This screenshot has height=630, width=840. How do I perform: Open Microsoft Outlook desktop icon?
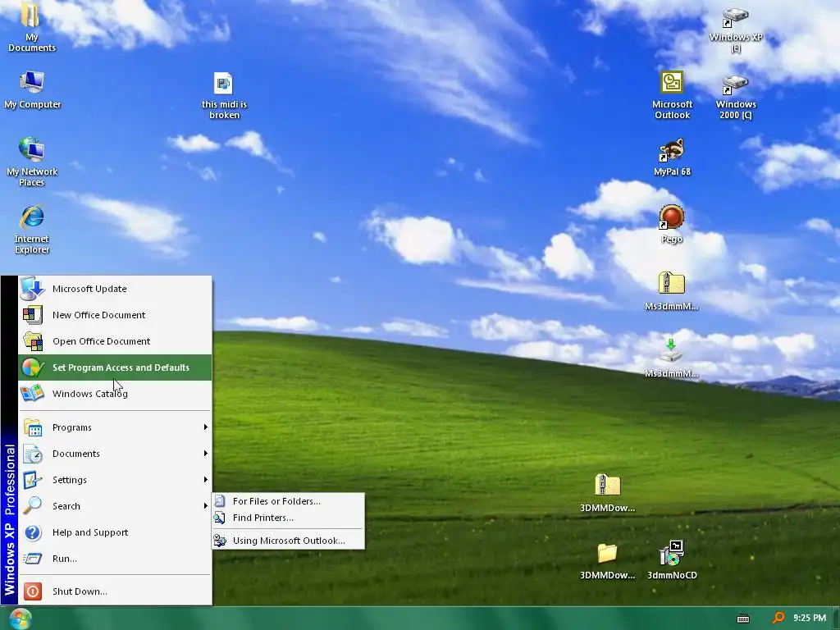click(x=672, y=95)
